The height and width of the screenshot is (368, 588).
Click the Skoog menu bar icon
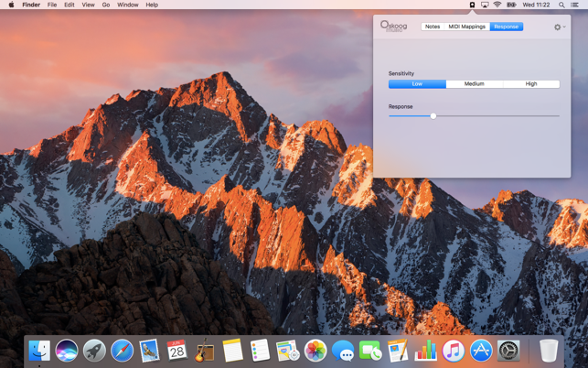[472, 5]
